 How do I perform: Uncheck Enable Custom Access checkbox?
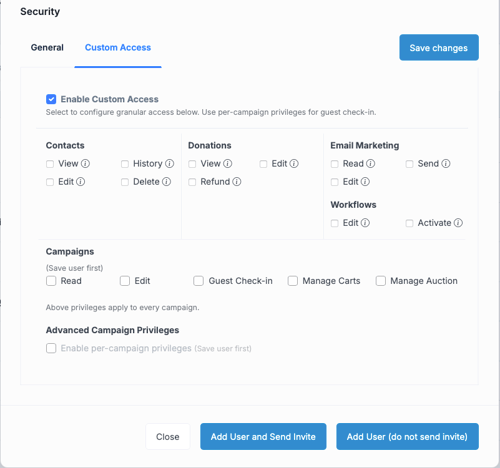[51, 99]
